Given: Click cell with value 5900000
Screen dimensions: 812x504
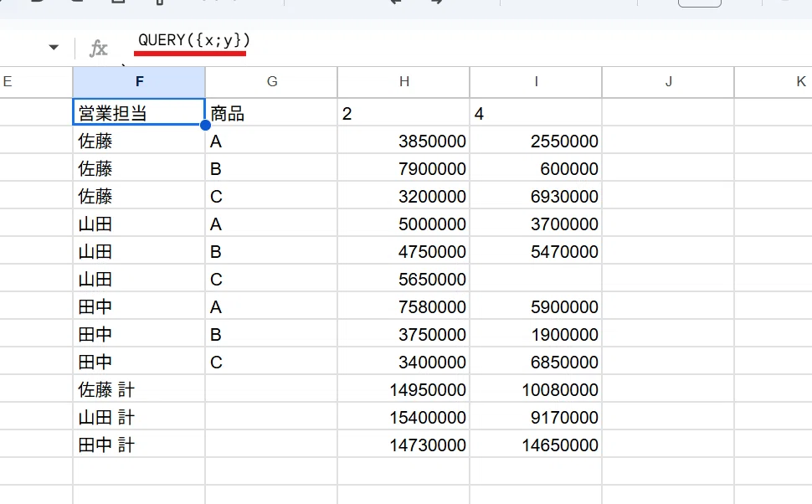Looking at the screenshot, I should [536, 306].
